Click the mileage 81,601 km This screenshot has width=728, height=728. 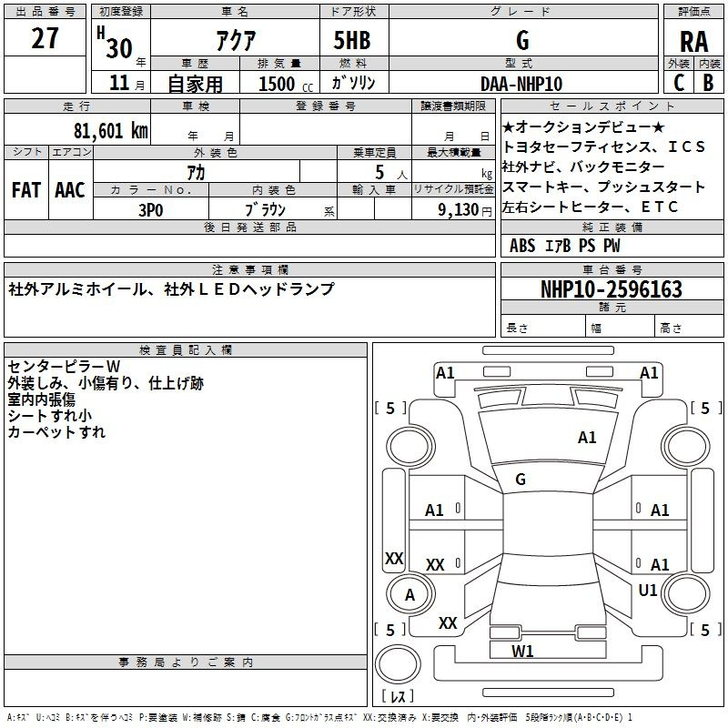point(111,130)
